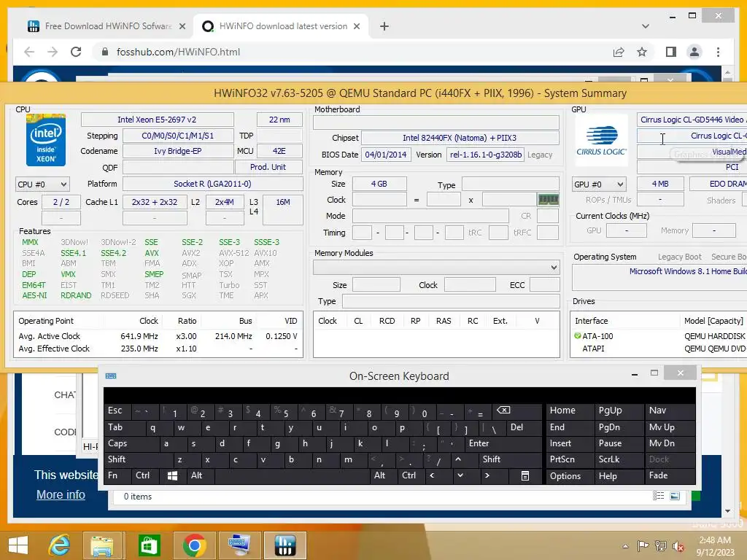Switch to Chrome in taskbar
The image size is (747, 560).
click(194, 545)
